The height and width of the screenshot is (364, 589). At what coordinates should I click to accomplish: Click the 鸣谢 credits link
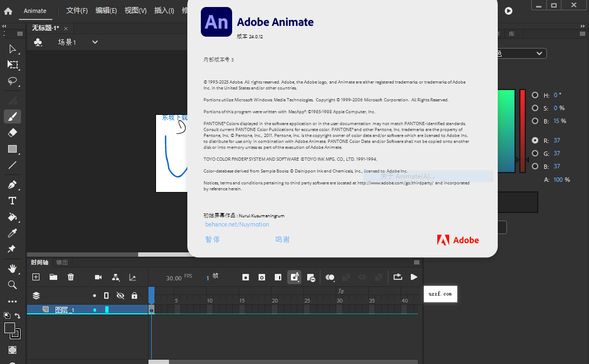coord(282,239)
